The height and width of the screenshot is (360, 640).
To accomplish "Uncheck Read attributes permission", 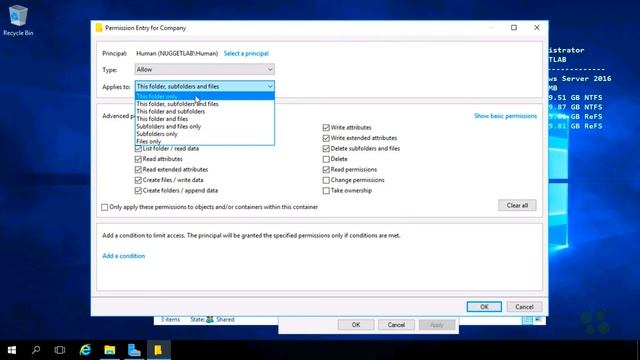I will [138, 159].
